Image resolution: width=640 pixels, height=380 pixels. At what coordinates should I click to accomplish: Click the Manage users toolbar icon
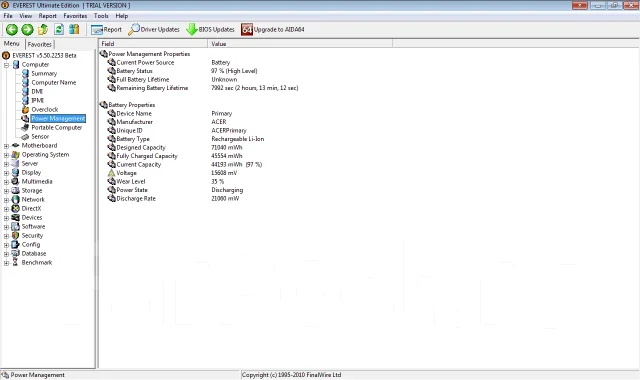coord(74,29)
